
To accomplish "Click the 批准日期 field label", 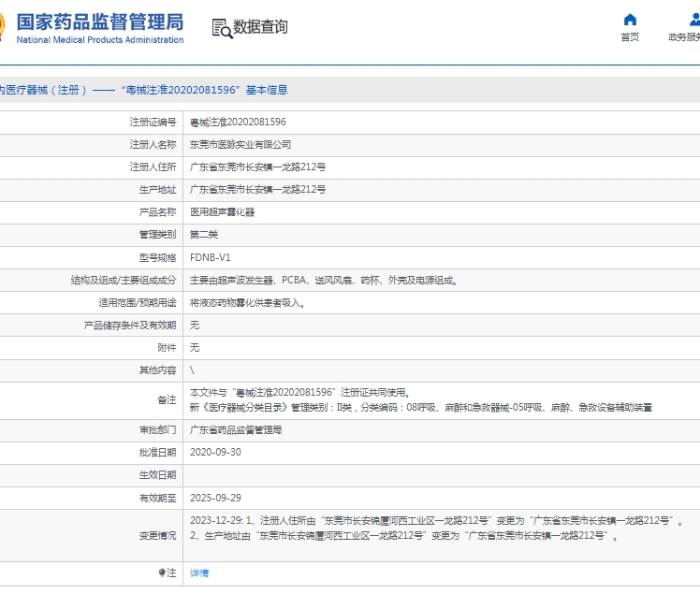I will 157,453.
